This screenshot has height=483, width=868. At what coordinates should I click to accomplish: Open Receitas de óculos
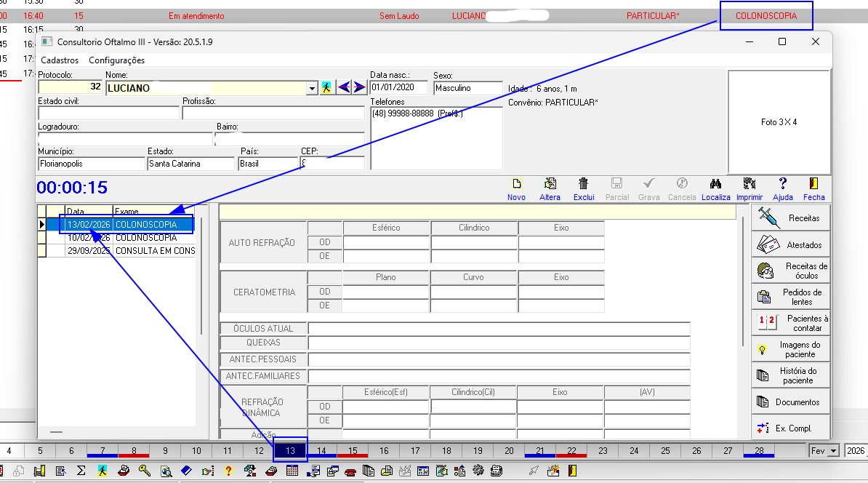click(790, 271)
